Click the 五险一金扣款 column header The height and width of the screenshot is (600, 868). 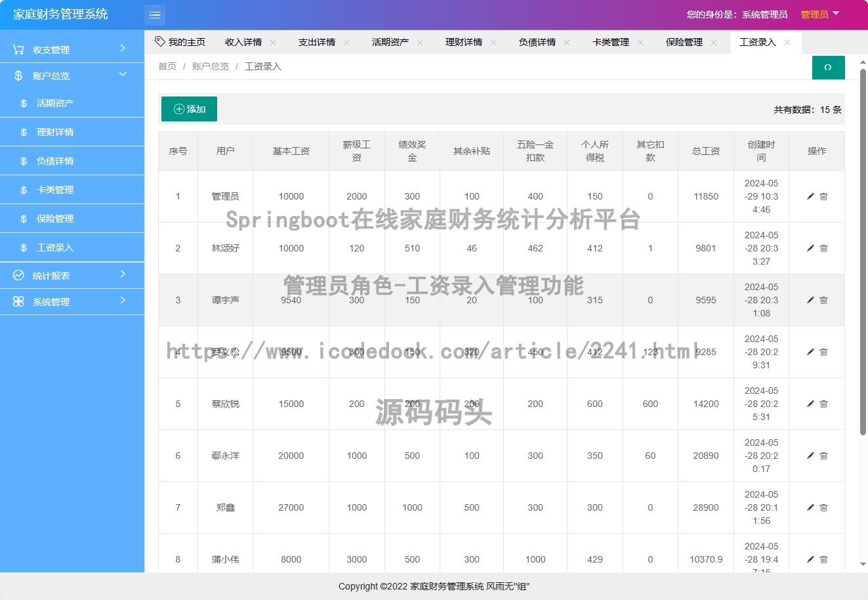coord(535,151)
